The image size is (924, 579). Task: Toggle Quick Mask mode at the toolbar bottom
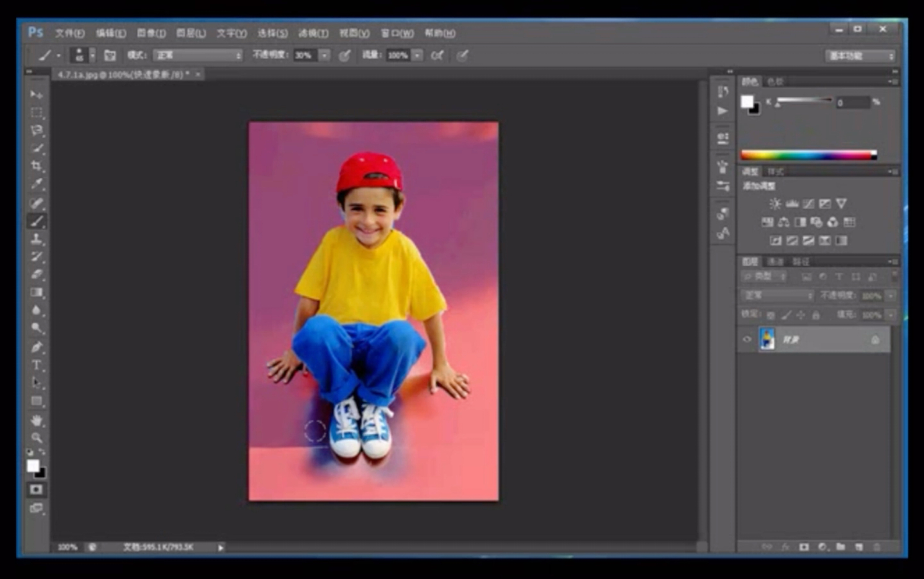point(36,489)
